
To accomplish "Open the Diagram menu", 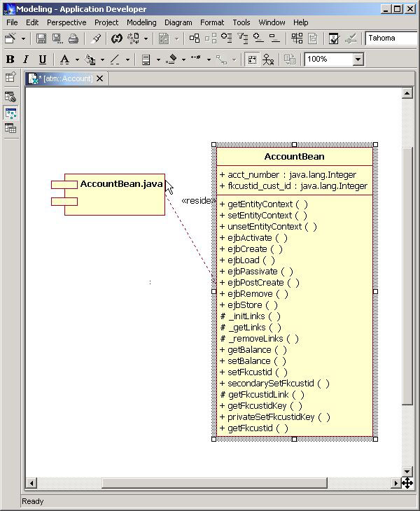I will tap(178, 22).
